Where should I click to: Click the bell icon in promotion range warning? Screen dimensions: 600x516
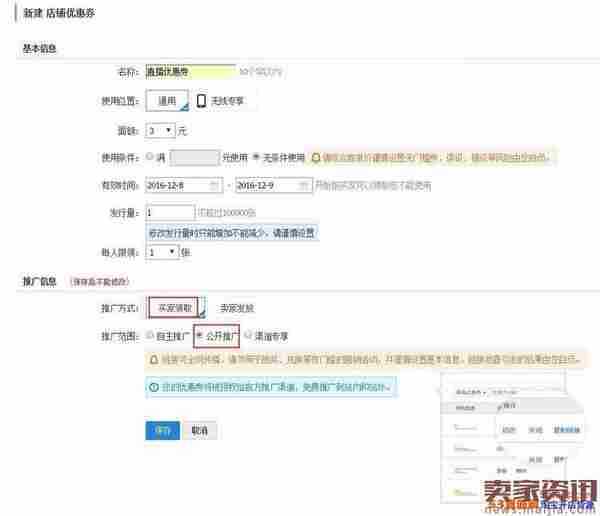(x=153, y=358)
